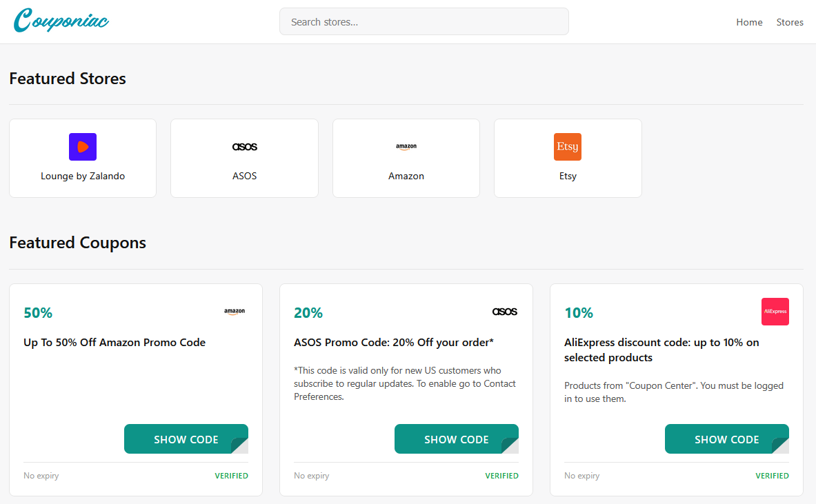Show code for the AliExpress 10% coupon
The height and width of the screenshot is (504, 816).
point(726,439)
